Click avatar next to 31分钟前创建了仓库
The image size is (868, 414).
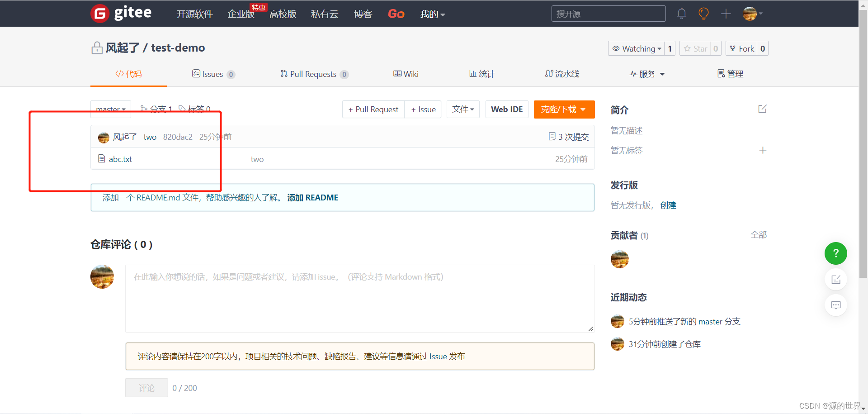click(617, 344)
